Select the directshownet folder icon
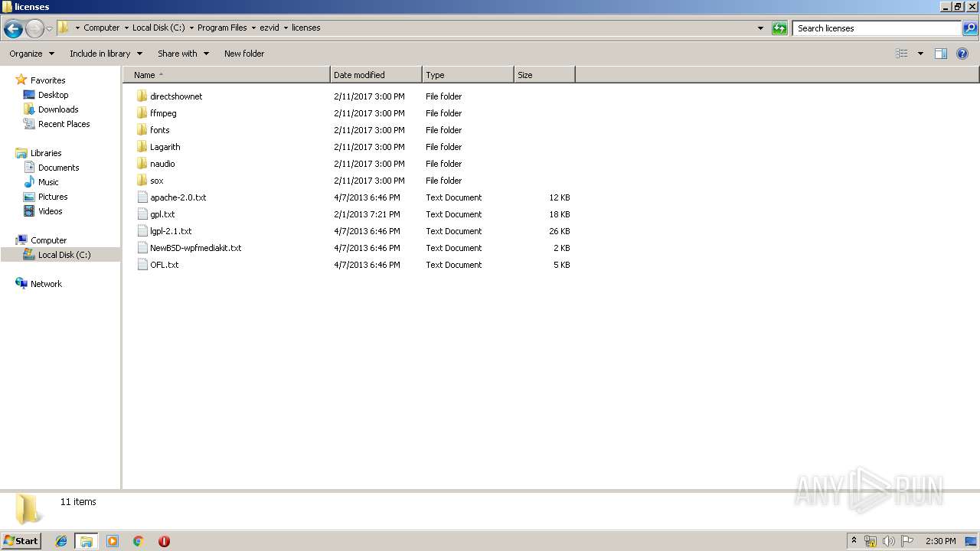This screenshot has height=551, width=980. point(142,96)
